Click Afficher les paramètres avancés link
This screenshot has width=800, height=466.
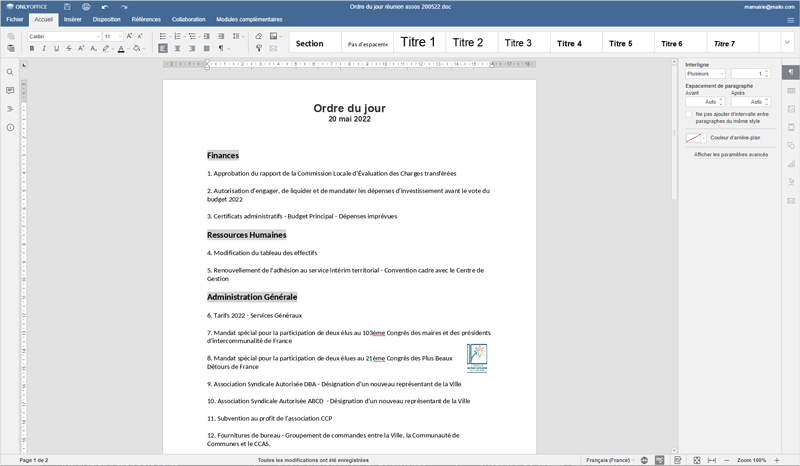pyautogui.click(x=731, y=155)
